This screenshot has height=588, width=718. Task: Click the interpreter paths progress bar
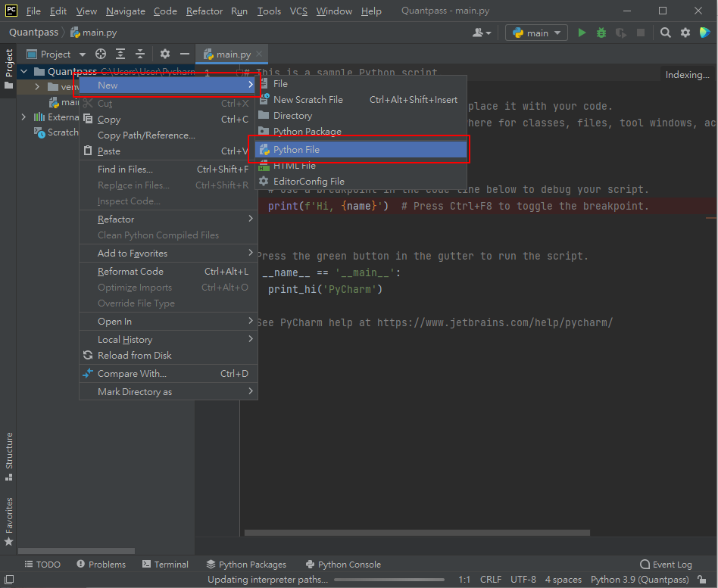tap(389, 580)
